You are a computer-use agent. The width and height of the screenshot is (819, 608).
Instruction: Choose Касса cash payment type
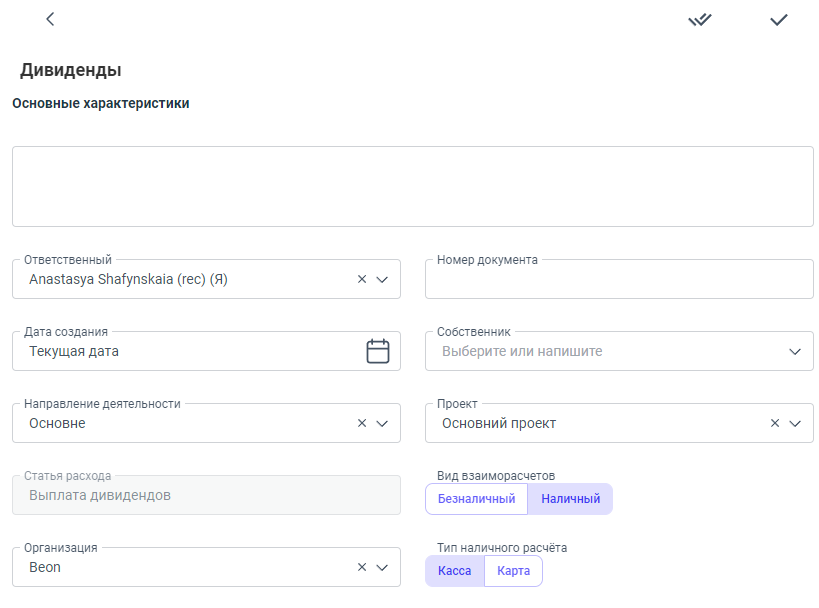[x=455, y=571]
